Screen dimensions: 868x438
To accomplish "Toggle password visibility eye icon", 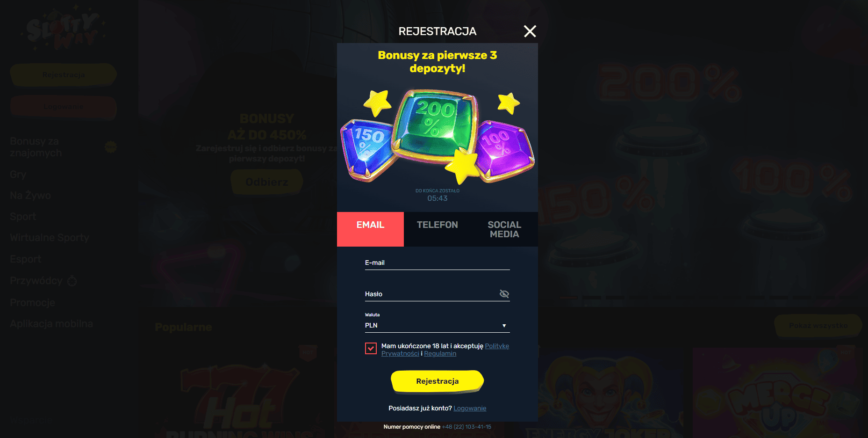I will [x=504, y=294].
